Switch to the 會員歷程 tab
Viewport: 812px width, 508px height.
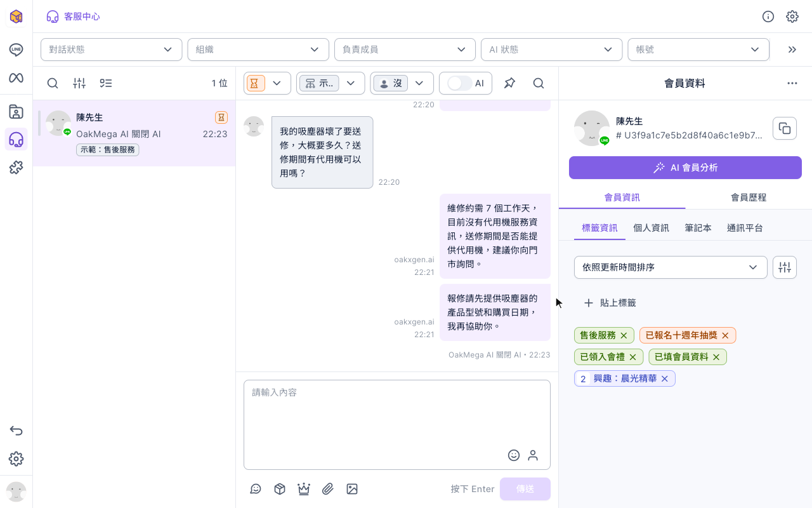tap(749, 197)
